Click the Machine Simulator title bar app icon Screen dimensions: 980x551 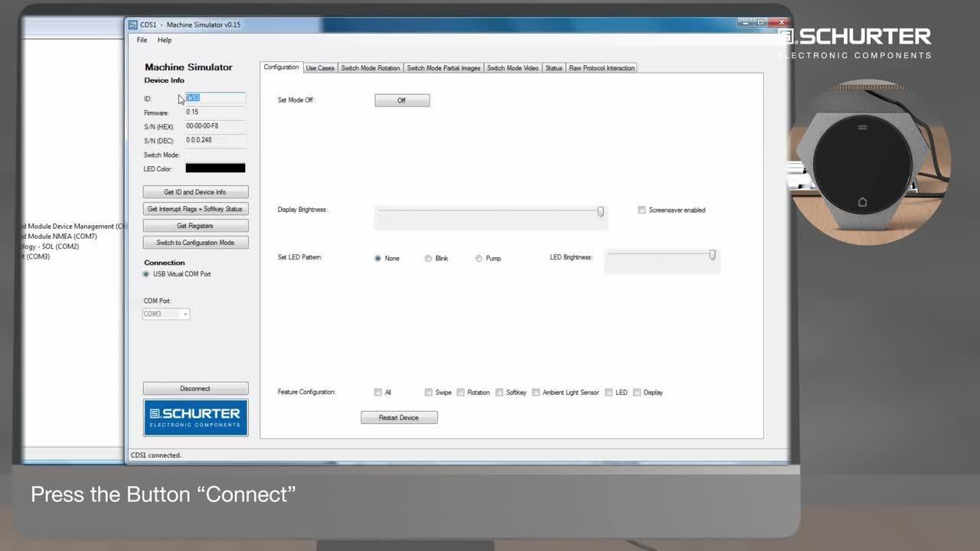(x=133, y=24)
